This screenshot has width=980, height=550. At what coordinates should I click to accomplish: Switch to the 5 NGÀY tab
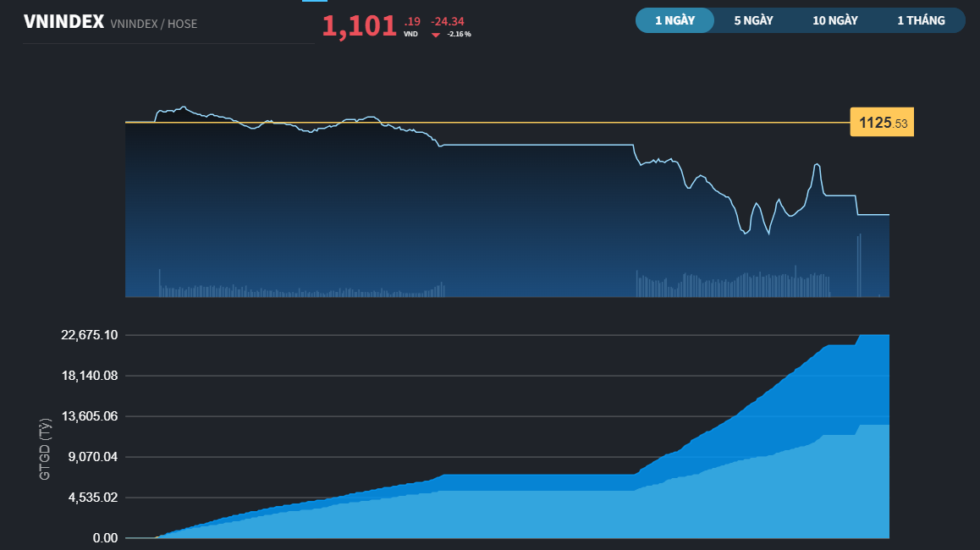[754, 20]
